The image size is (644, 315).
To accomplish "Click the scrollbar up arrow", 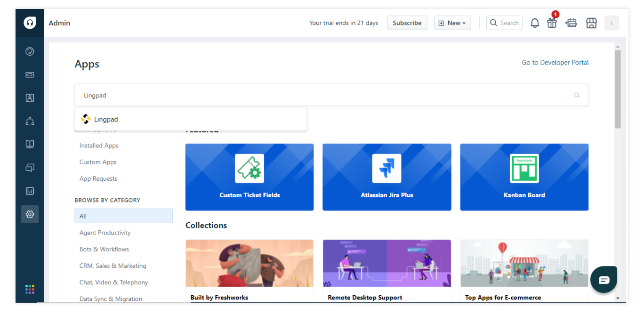I will coord(618,46).
